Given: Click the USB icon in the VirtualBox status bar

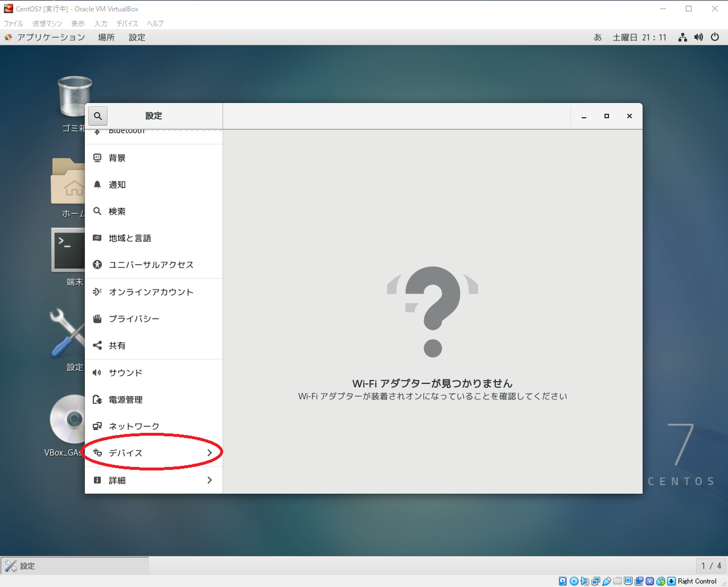Looking at the screenshot, I should pyautogui.click(x=607, y=581).
